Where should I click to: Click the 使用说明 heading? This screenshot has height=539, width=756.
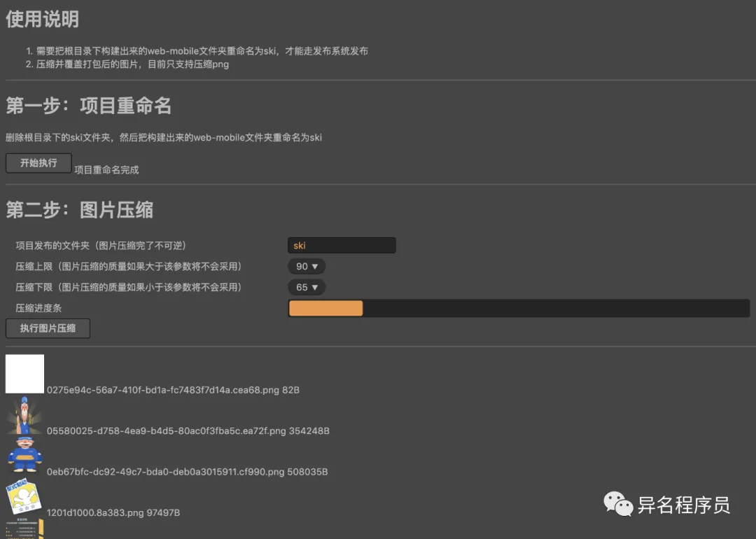43,20
